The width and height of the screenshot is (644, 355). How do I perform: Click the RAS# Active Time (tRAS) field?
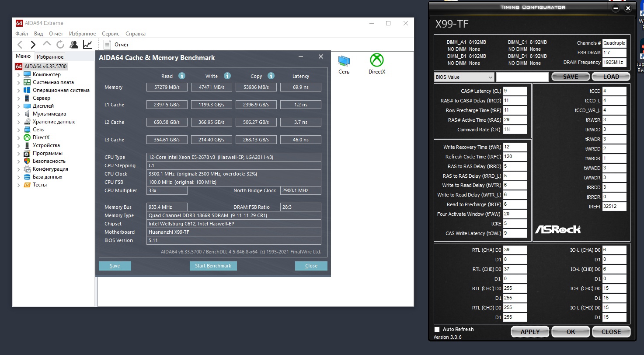tap(515, 120)
